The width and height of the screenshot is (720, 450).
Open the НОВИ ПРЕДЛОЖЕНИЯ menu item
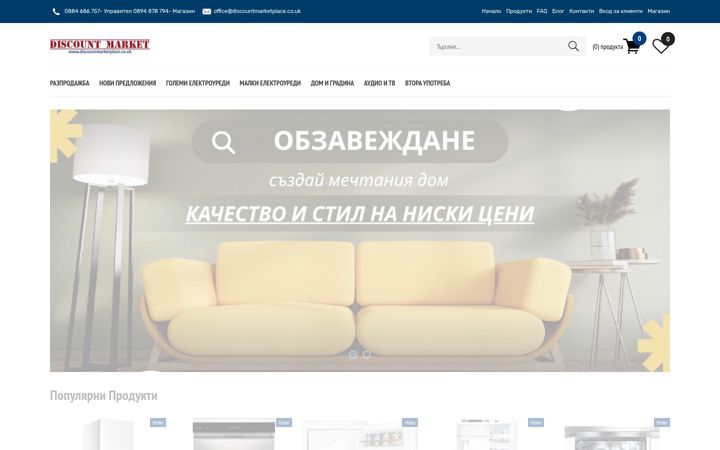tap(128, 83)
